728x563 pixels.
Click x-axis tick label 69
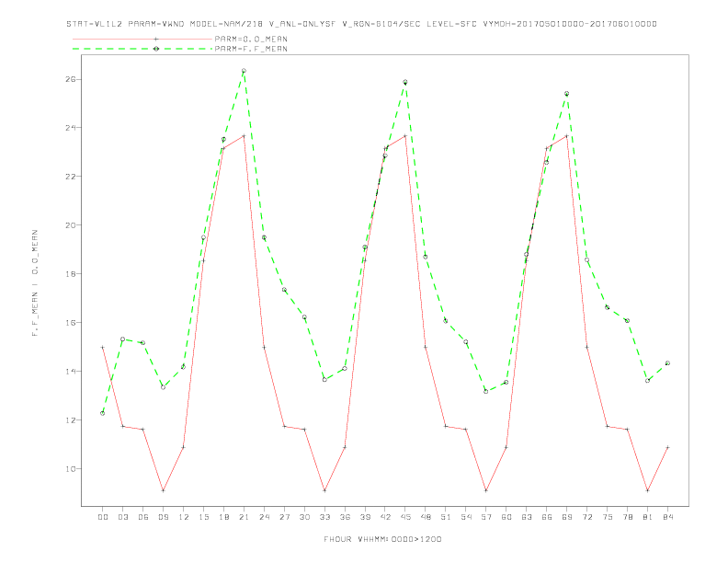click(567, 517)
